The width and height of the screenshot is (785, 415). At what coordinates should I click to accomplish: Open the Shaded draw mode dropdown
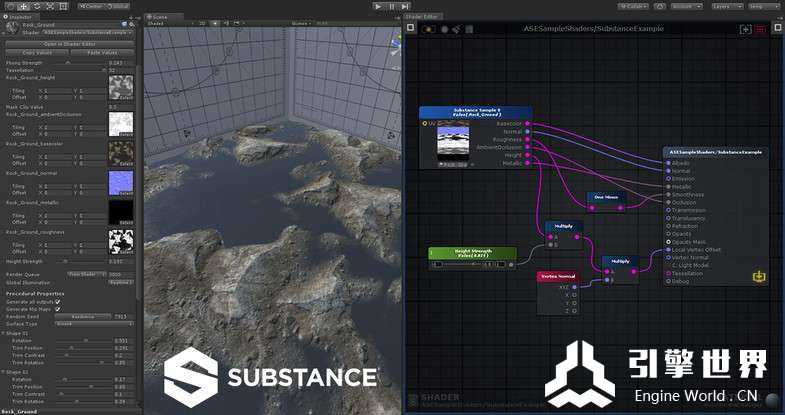coord(168,24)
